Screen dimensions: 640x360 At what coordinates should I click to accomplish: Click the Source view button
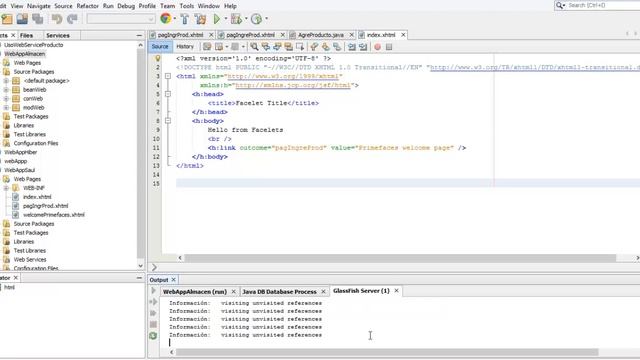pos(160,47)
